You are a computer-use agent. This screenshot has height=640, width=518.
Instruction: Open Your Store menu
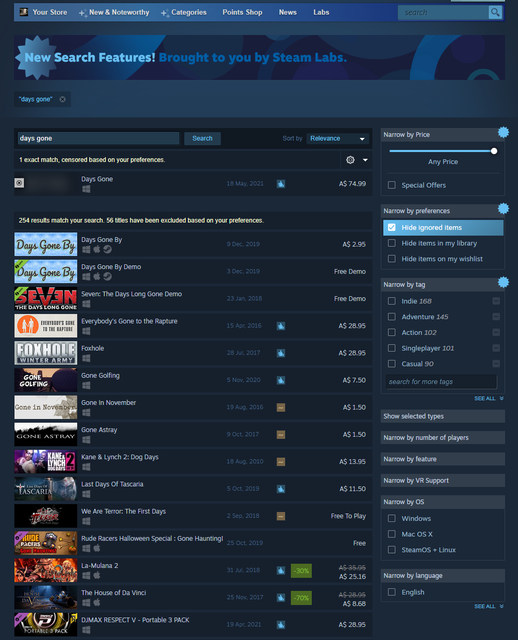coord(50,12)
